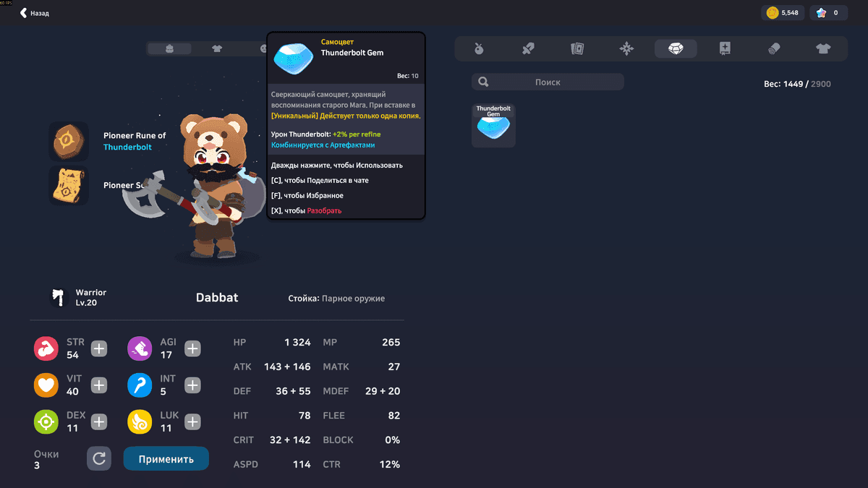Click the AGI boot stat icon
This screenshot has height=488, width=868.
(140, 348)
